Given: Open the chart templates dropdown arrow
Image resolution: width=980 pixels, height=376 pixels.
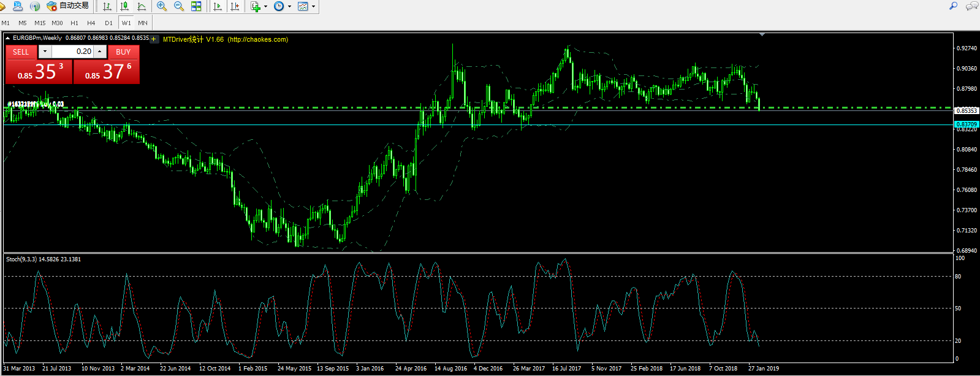Looking at the screenshot, I should [x=313, y=7].
